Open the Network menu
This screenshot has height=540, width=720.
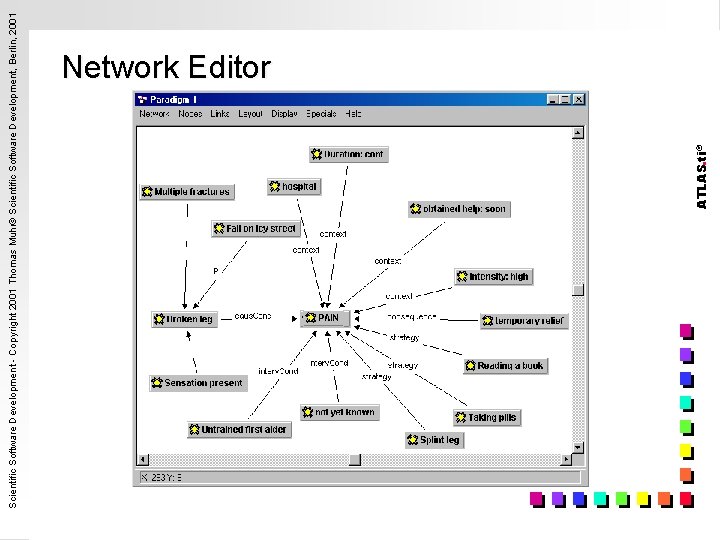154,113
